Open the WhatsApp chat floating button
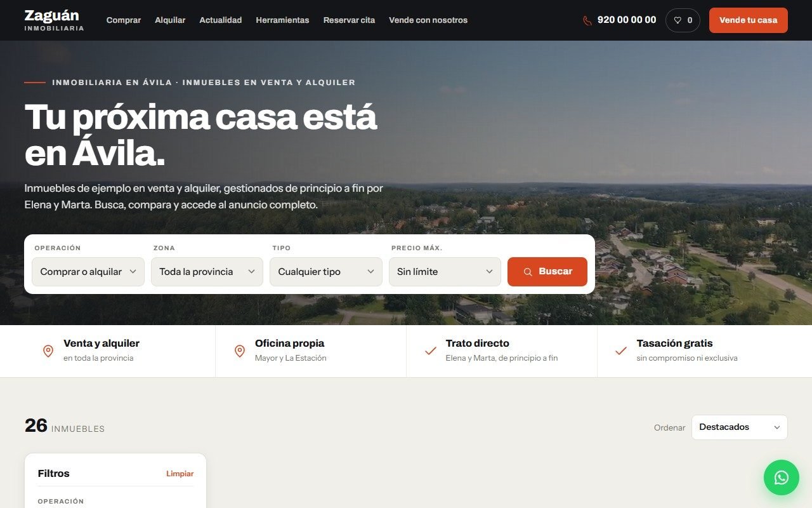The width and height of the screenshot is (812, 508). click(782, 478)
